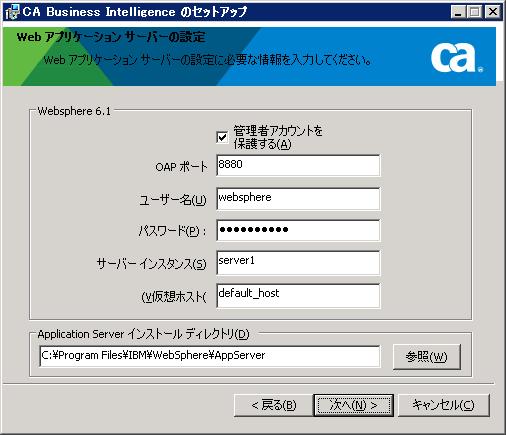
Task: Click the CA Business Intelligence のセットアップ title text
Action: coord(135,12)
